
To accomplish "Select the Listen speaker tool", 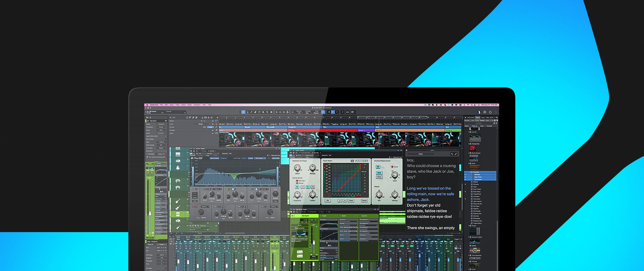I will [271, 112].
